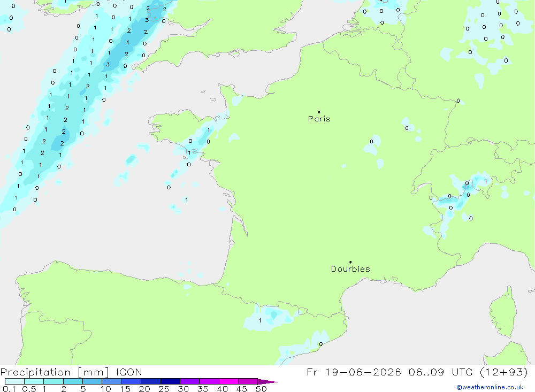This screenshot has width=535, height=392.
Task: Pick the legend swatch between 25 and 30
Action: coord(170,381)
